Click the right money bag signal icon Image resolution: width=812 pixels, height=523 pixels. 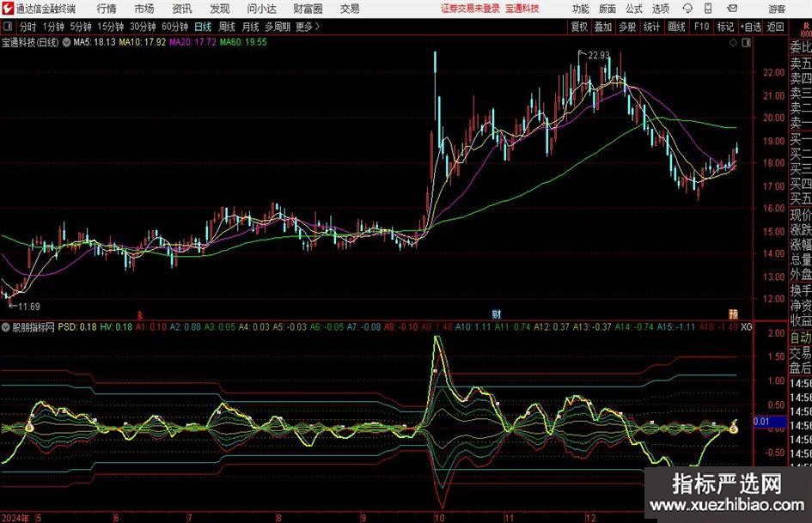[x=733, y=428]
